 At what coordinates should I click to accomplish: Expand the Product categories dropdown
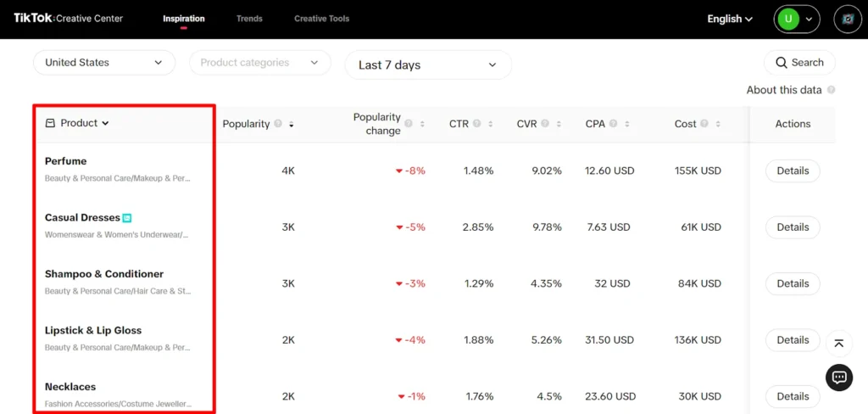coord(259,63)
